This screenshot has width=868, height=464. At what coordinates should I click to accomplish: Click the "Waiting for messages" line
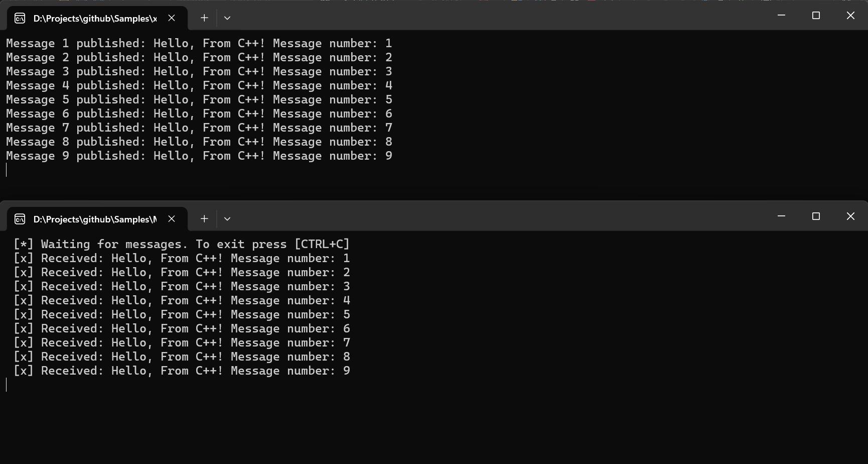tap(181, 245)
